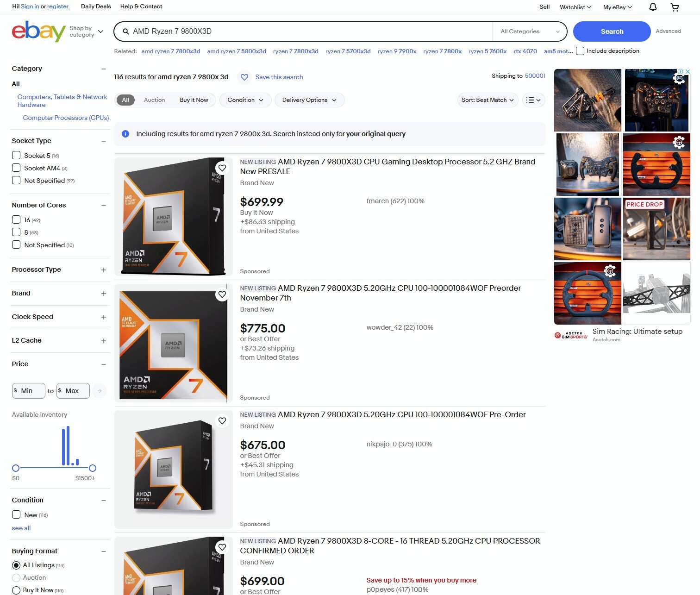This screenshot has width=700, height=595.
Task: Switch to the Auction tab
Action: coord(154,100)
